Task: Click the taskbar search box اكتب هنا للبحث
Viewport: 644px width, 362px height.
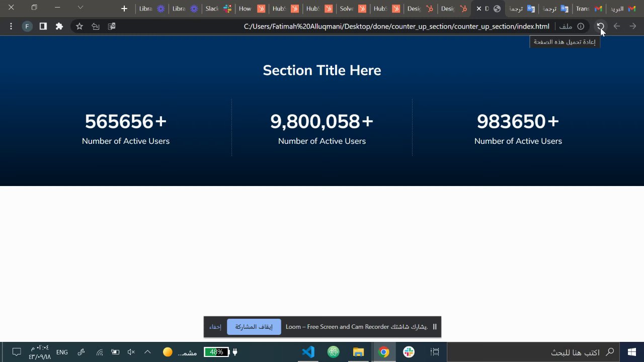Action: tap(533, 352)
